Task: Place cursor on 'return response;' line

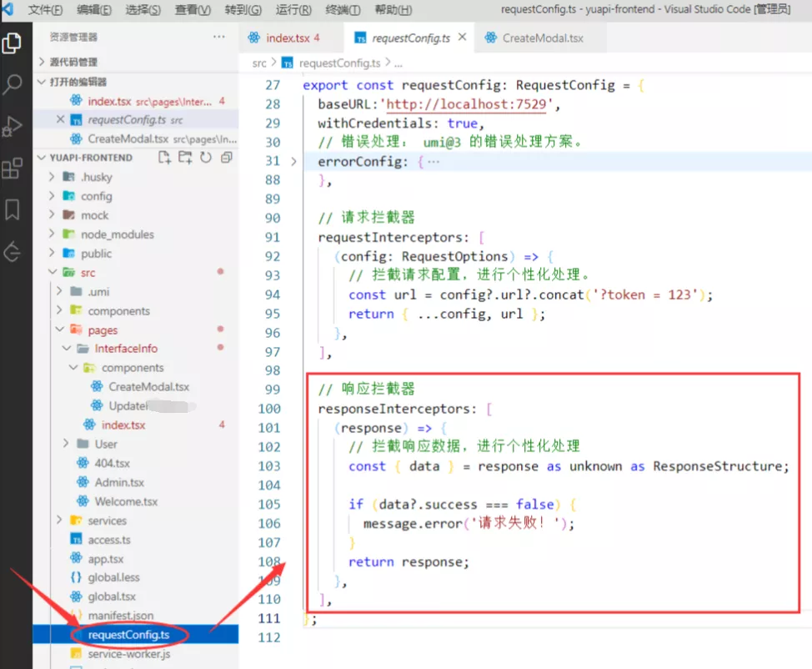Action: 409,562
